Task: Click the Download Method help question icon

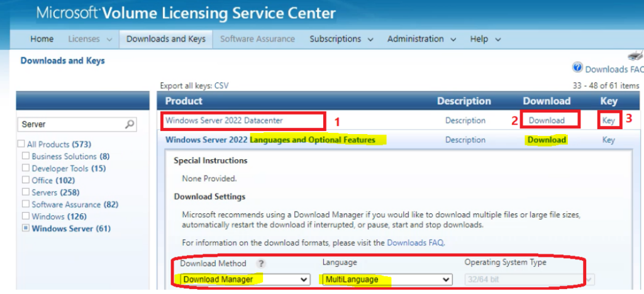Action: (260, 264)
